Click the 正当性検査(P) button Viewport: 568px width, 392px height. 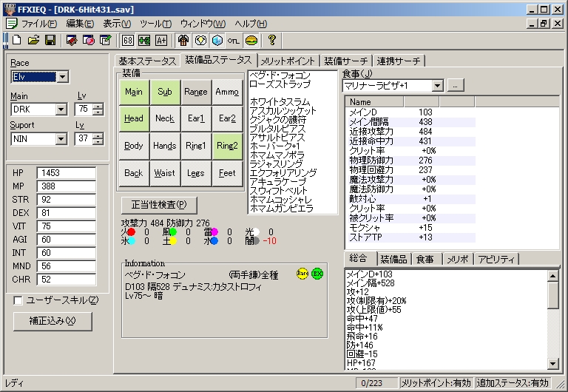click(159, 205)
